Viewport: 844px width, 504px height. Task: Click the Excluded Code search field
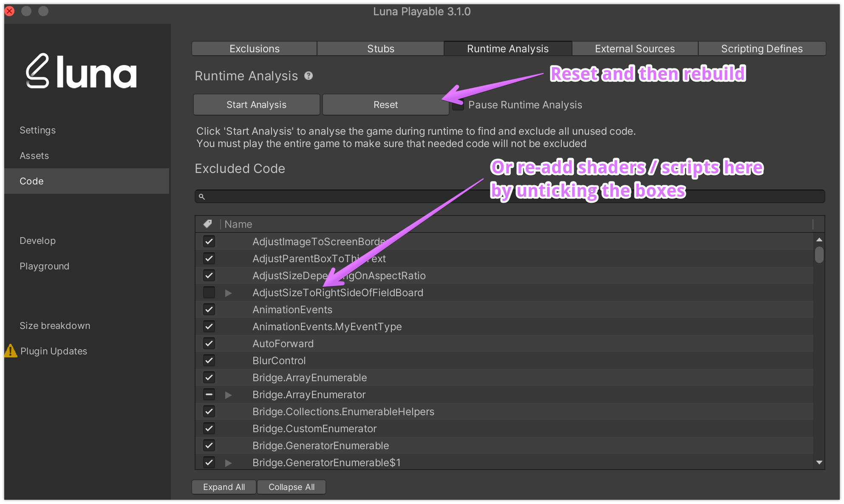click(510, 196)
